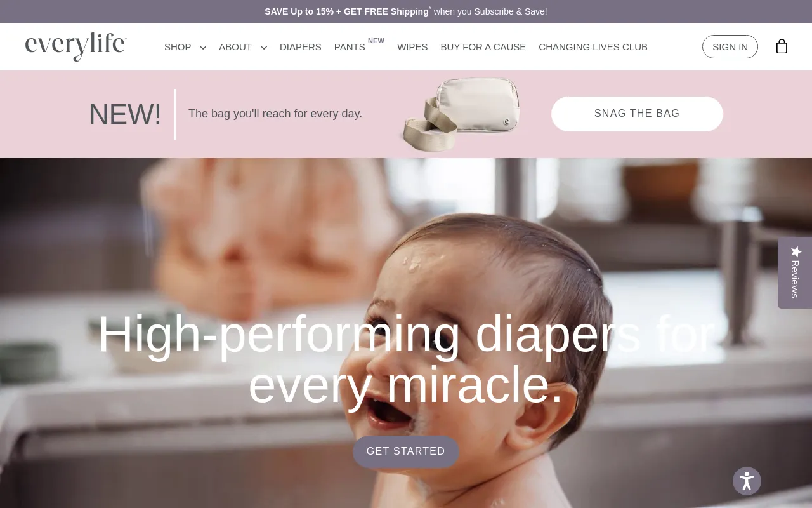The height and width of the screenshot is (508, 812).
Task: Open the SHOP navigation item
Action: pos(178,47)
